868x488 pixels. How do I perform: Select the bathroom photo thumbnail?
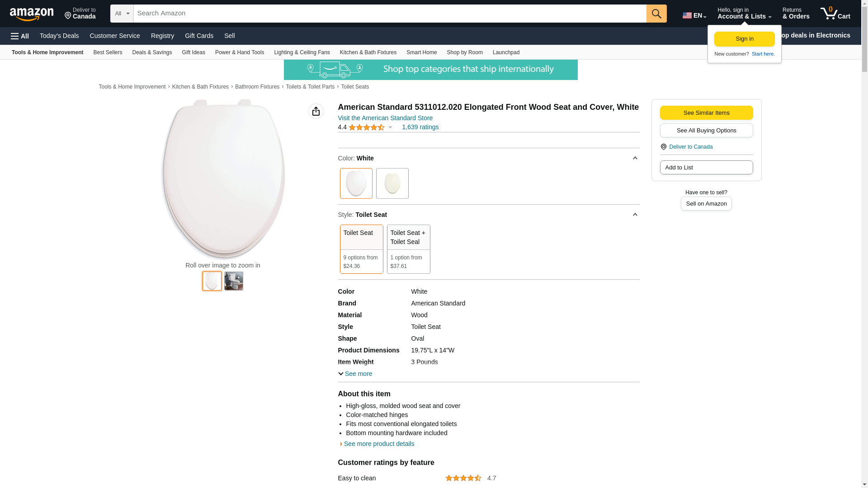(234, 281)
